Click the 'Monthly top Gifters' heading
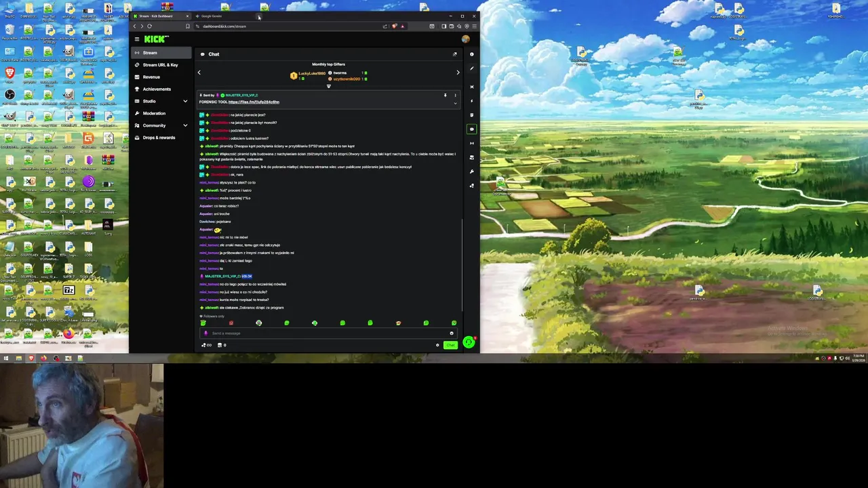The width and height of the screenshot is (868, 488). click(328, 64)
